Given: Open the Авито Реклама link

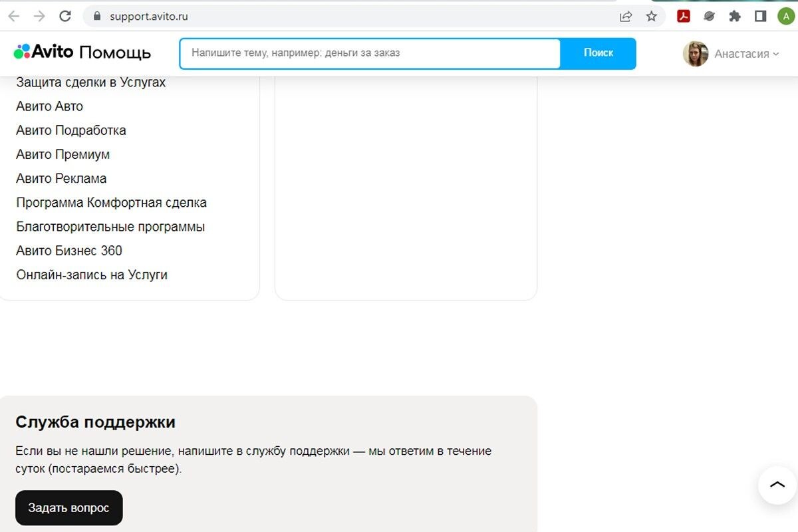Looking at the screenshot, I should pyautogui.click(x=61, y=178).
